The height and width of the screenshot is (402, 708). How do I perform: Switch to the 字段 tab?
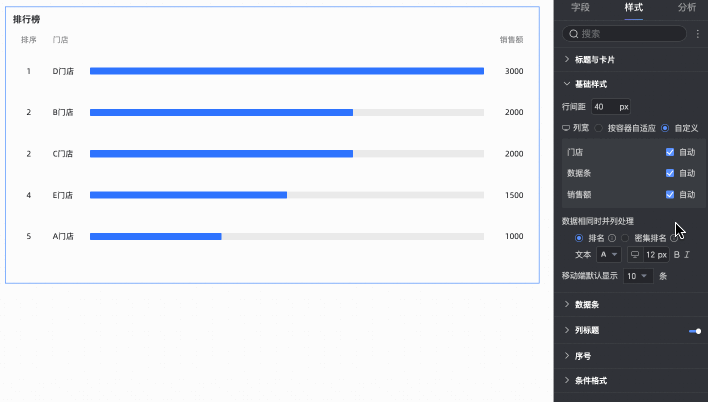click(580, 7)
